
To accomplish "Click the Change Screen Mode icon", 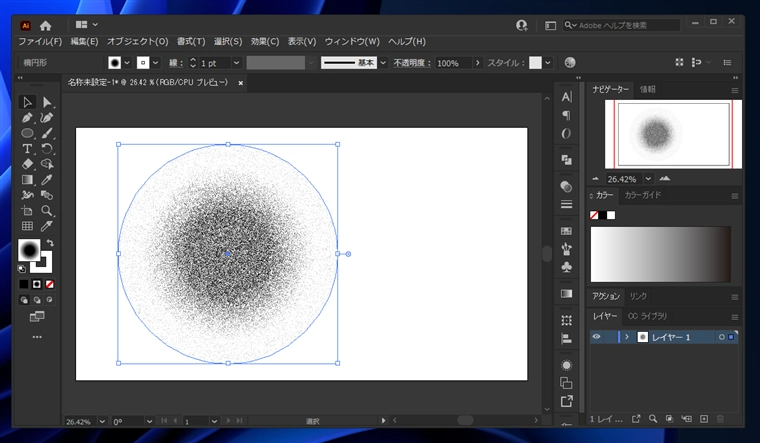I will click(37, 316).
